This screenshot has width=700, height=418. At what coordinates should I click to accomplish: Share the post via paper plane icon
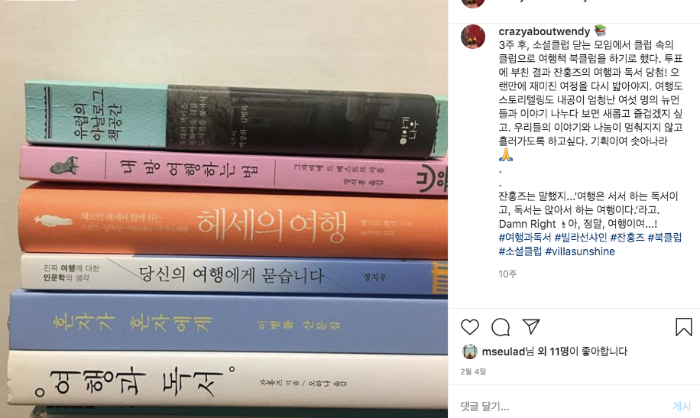531,326
